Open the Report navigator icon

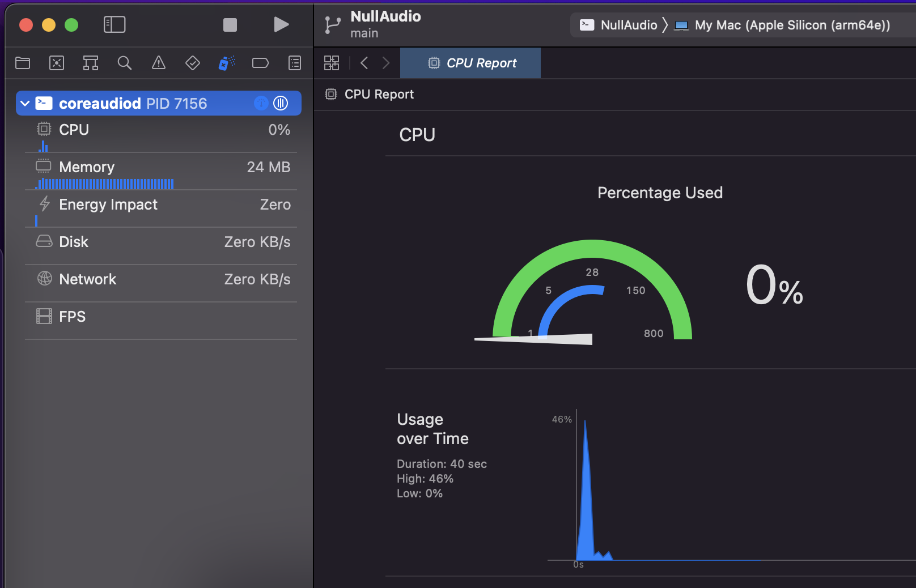pos(295,63)
